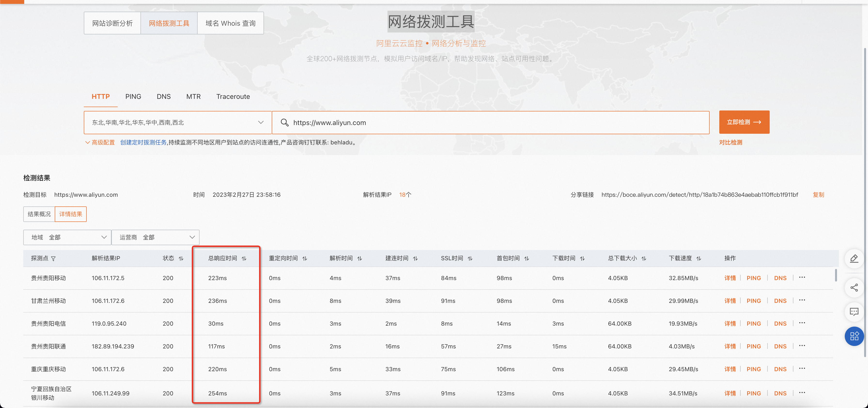The width and height of the screenshot is (868, 408).
Task: Switch to the PING tab
Action: 133,96
